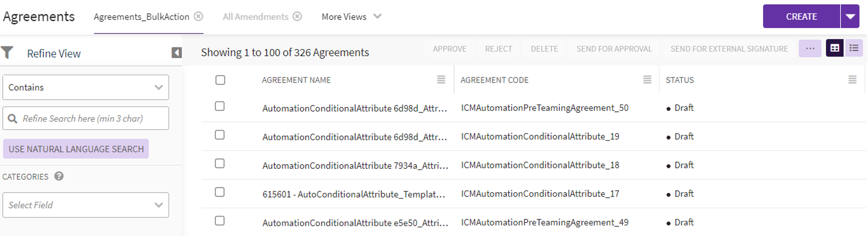Click into the Refine Search field
This screenshot has width=868, height=236.
pos(91,119)
